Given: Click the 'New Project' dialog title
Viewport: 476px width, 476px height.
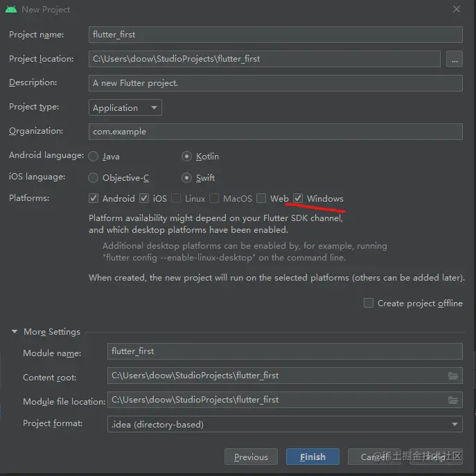Looking at the screenshot, I should pyautogui.click(x=46, y=10).
